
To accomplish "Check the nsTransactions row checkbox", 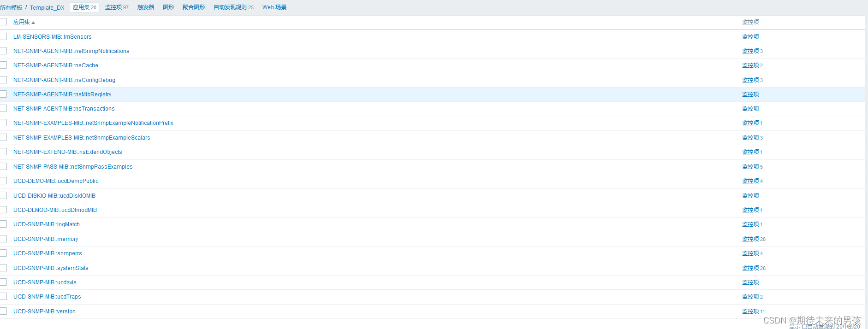I will click(3, 108).
